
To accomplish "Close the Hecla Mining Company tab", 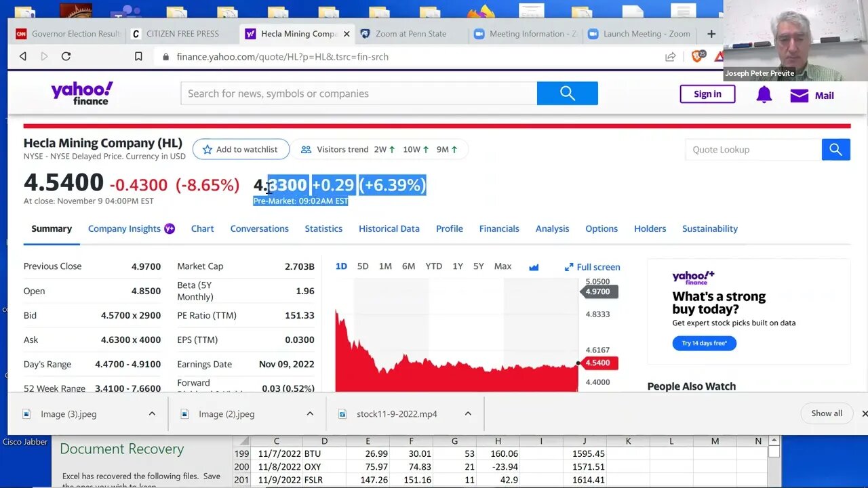I will [x=347, y=34].
